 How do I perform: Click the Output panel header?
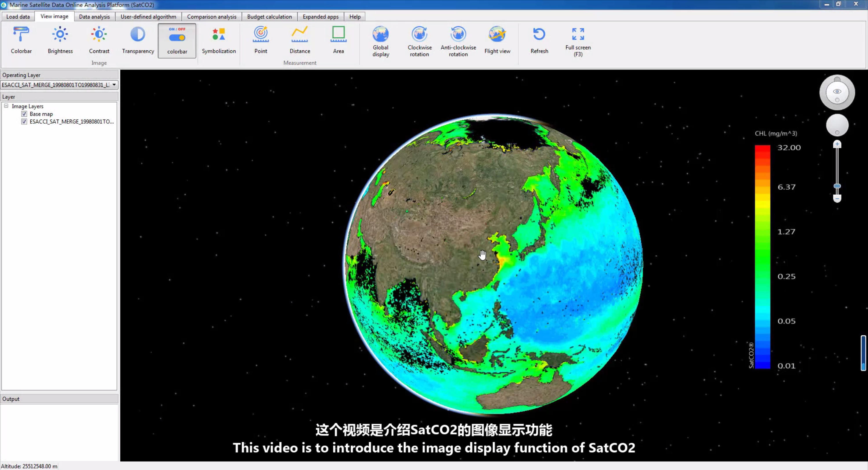pyautogui.click(x=59, y=399)
